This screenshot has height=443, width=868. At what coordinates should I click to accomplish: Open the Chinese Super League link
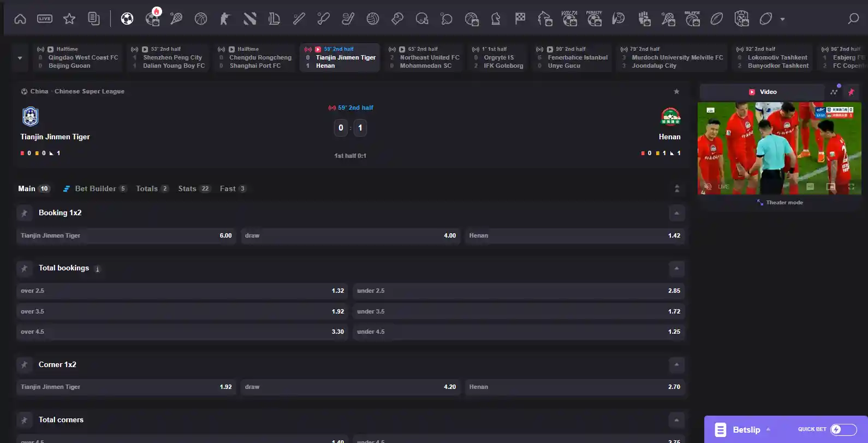[90, 91]
